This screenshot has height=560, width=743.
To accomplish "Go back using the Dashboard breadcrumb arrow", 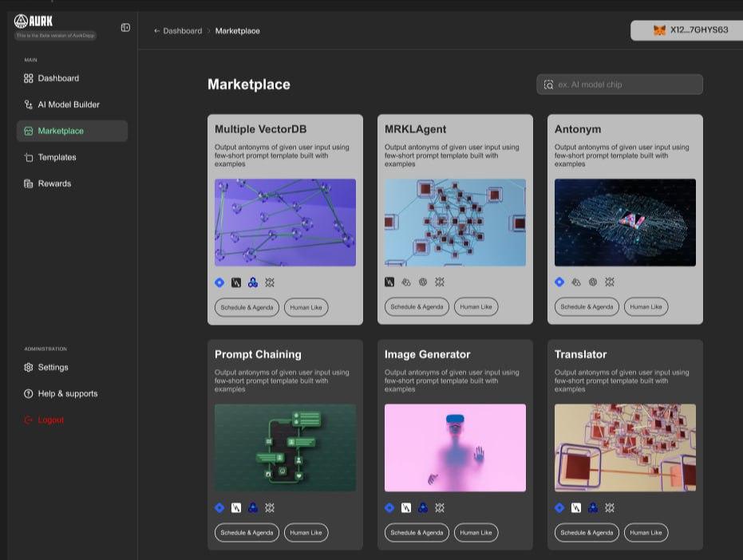I will coord(157,31).
